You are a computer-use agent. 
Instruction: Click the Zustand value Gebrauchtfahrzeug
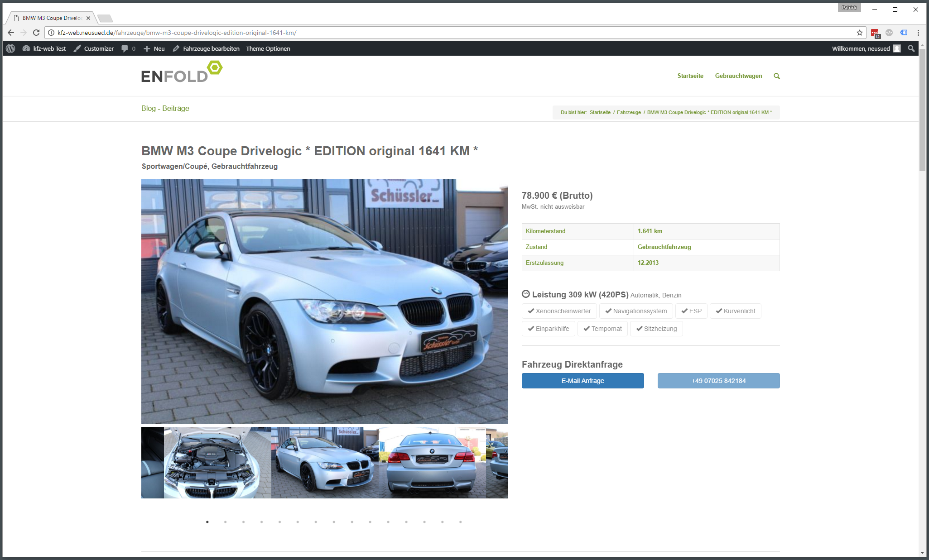tap(664, 247)
